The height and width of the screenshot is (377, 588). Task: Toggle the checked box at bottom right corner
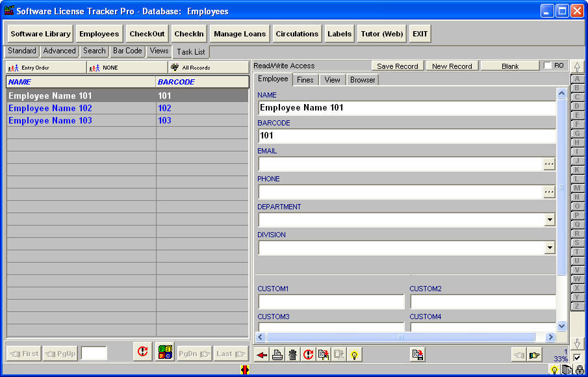point(577,357)
